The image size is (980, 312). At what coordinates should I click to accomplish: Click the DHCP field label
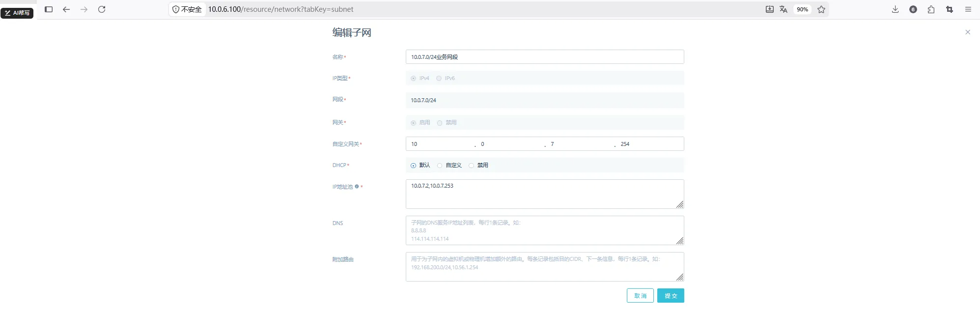(x=339, y=166)
